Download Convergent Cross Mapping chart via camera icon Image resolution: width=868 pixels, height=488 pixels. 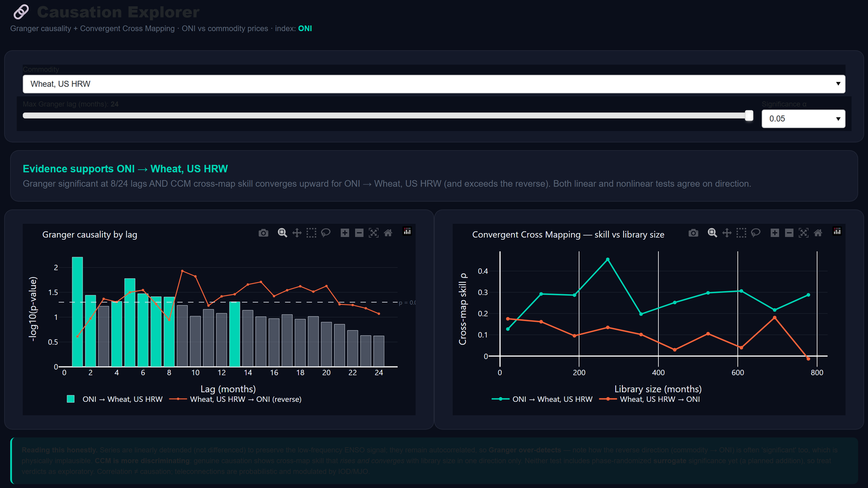tap(693, 233)
